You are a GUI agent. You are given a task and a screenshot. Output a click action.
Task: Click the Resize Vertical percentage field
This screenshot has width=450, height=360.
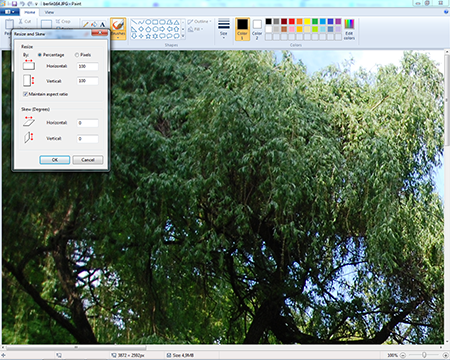click(x=87, y=81)
